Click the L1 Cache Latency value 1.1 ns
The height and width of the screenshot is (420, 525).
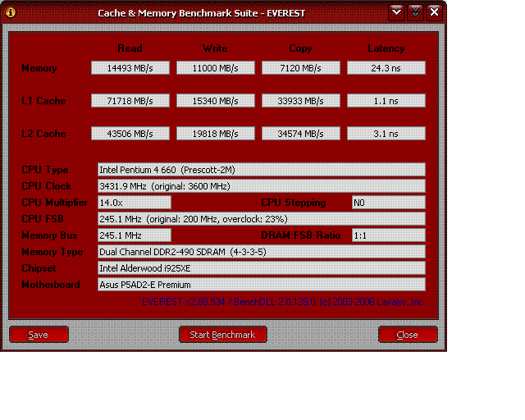pos(386,101)
